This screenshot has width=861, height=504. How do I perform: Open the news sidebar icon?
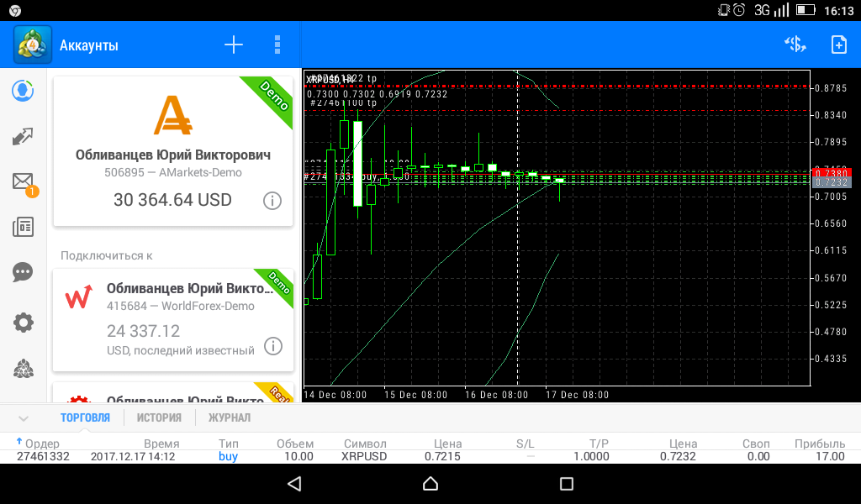tap(23, 227)
